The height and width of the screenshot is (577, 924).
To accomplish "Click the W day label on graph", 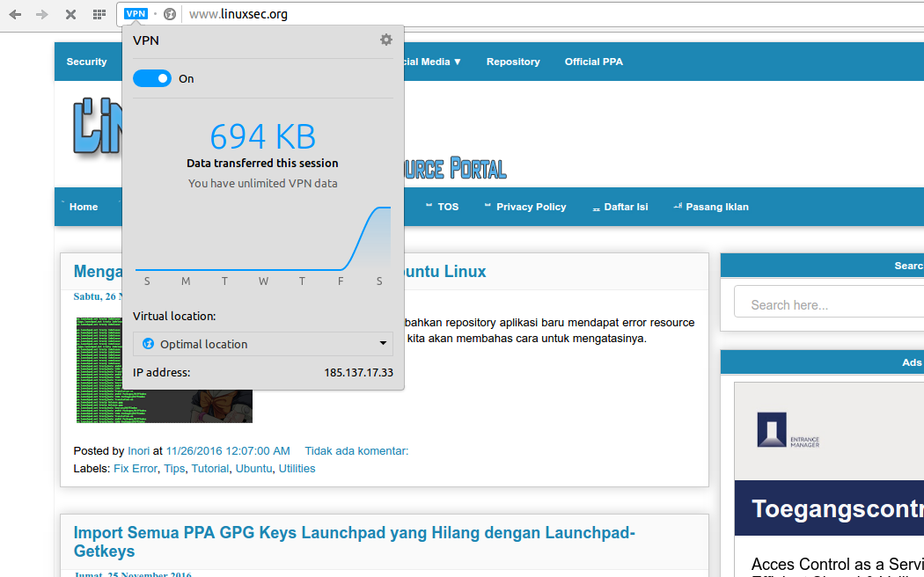I will (263, 281).
